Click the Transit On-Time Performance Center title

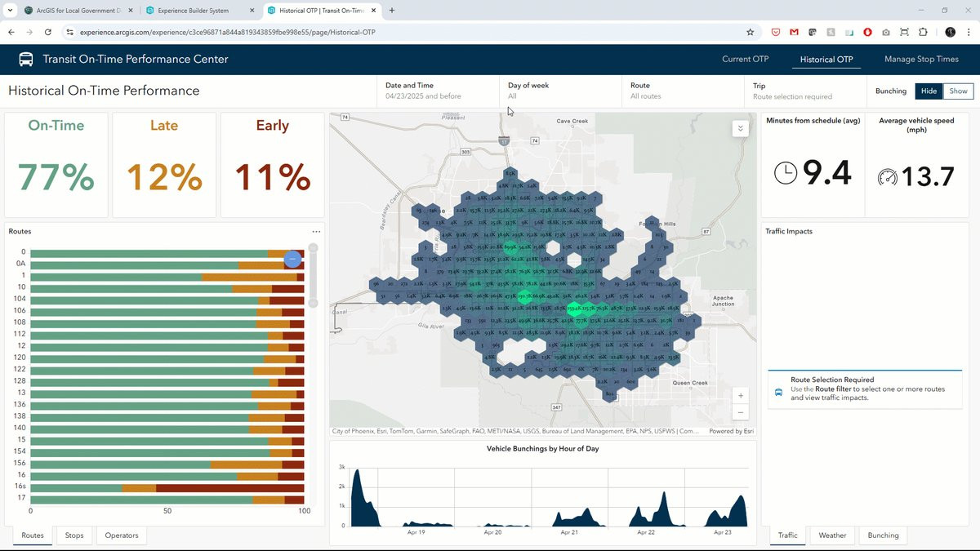[x=136, y=60]
